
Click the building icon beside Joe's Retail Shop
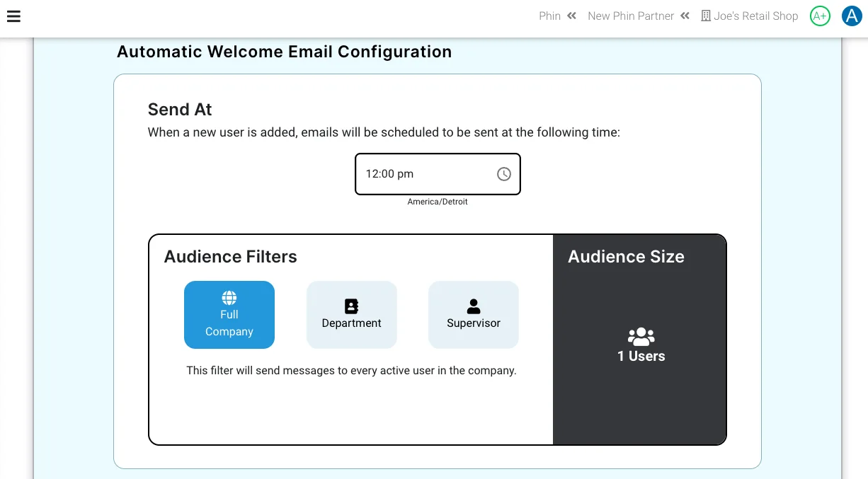(x=706, y=16)
